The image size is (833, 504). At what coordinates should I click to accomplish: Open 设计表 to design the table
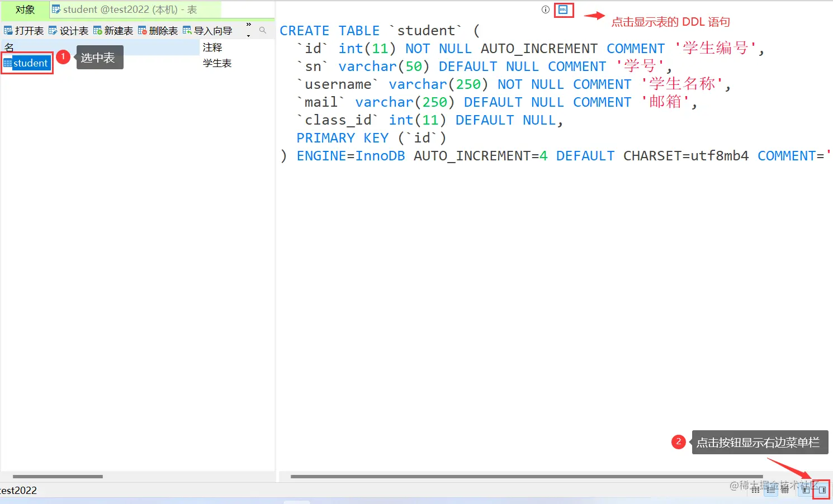68,31
